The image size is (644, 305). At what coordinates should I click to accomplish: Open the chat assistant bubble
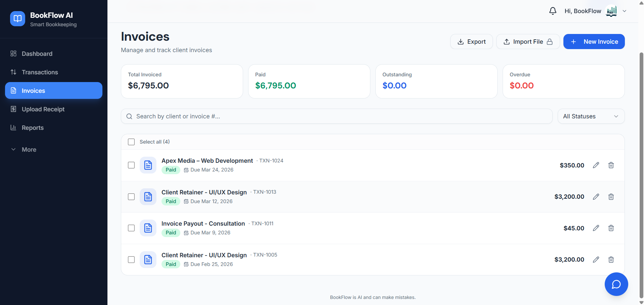pyautogui.click(x=616, y=284)
